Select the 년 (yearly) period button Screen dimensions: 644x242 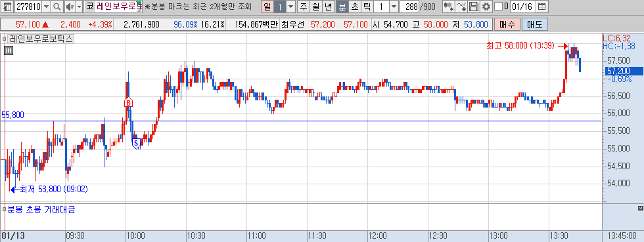(x=328, y=7)
